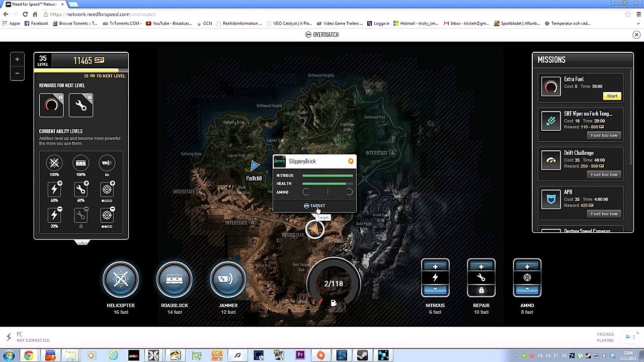The width and height of the screenshot is (644, 362).
Task: Reload the page in Chrome
Action: [25, 14]
